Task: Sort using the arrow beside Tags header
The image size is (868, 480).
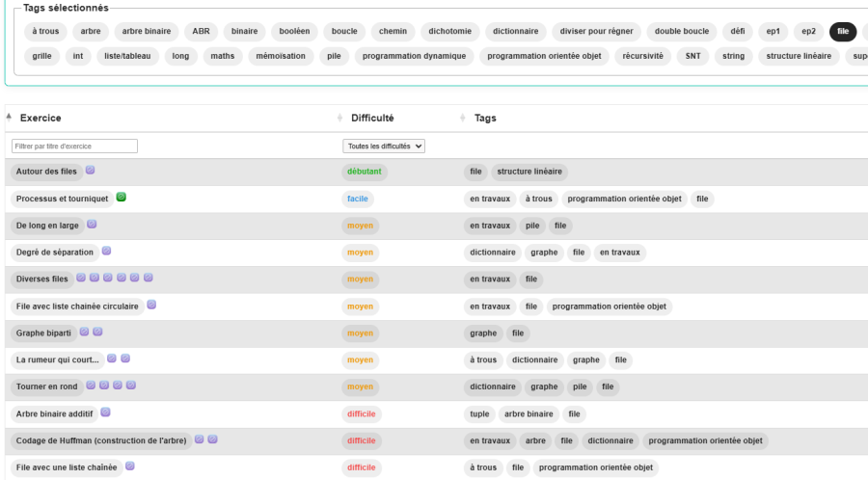Action: pos(463,118)
